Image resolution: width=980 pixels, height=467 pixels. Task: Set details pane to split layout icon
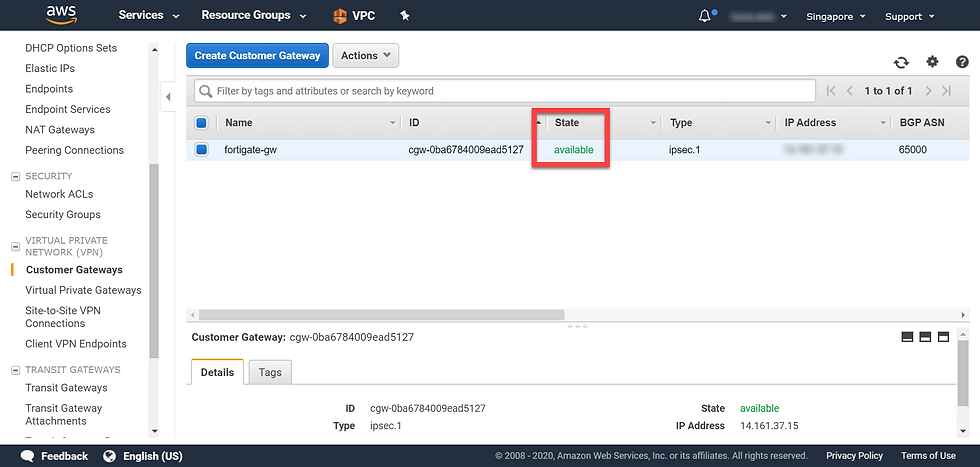click(926, 337)
